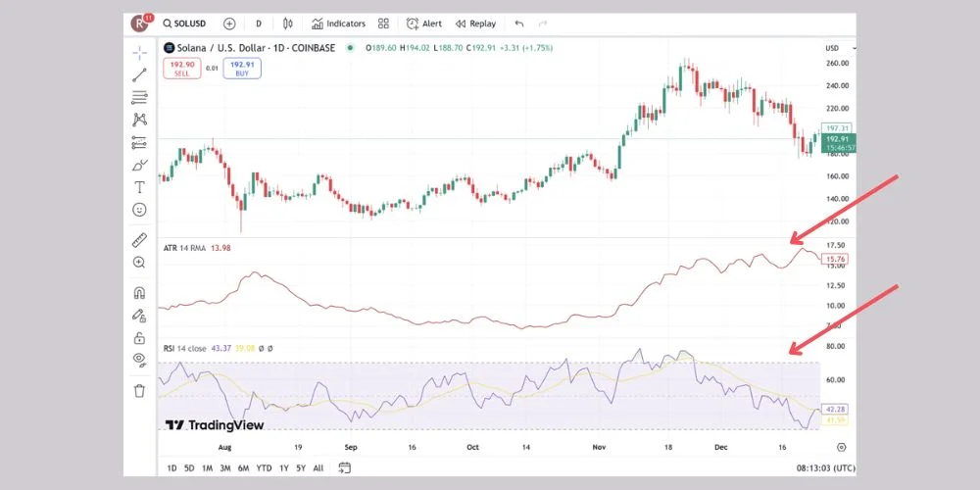This screenshot has height=490, width=980.
Task: Select the brush drawing tool
Action: pos(139,165)
